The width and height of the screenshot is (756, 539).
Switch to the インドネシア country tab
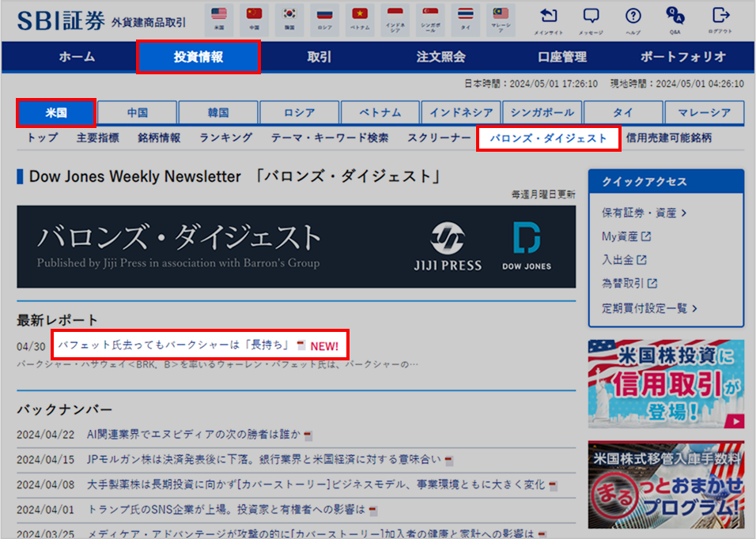pyautogui.click(x=461, y=113)
